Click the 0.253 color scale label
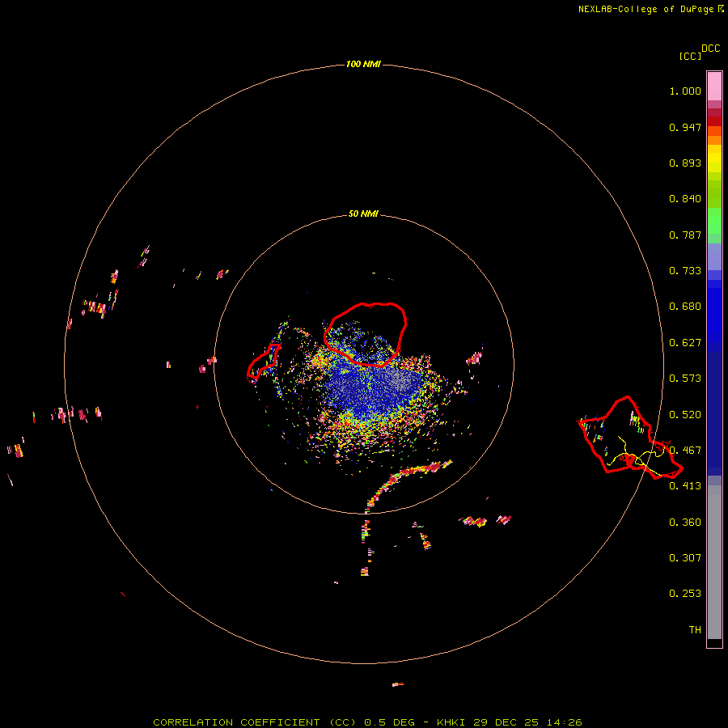Screen dimensions: 728x728 click(685, 594)
